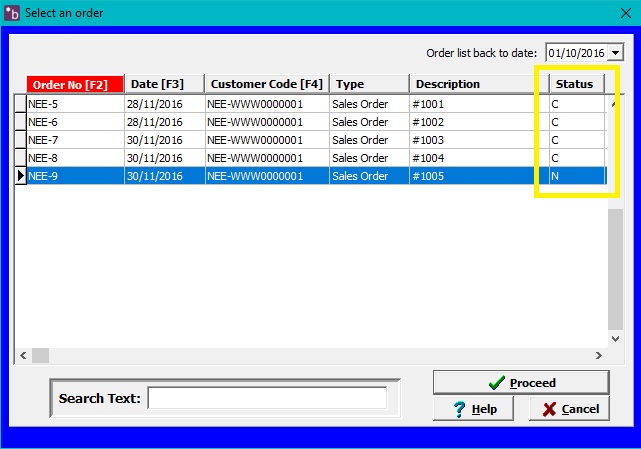Click the Status column header
The image size is (641, 449).
[576, 84]
